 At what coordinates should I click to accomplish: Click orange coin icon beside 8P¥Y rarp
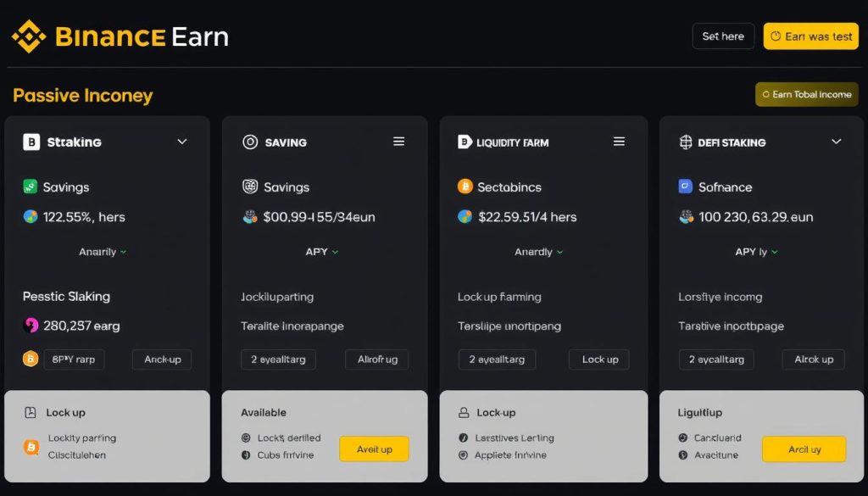click(x=30, y=359)
